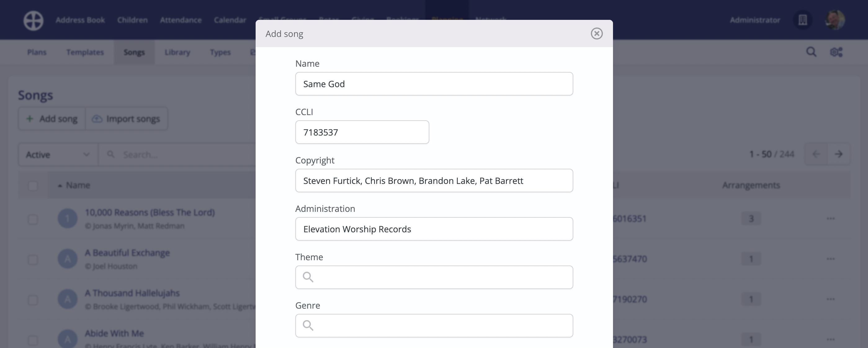
Task: Switch to the Songs tab
Action: point(134,52)
